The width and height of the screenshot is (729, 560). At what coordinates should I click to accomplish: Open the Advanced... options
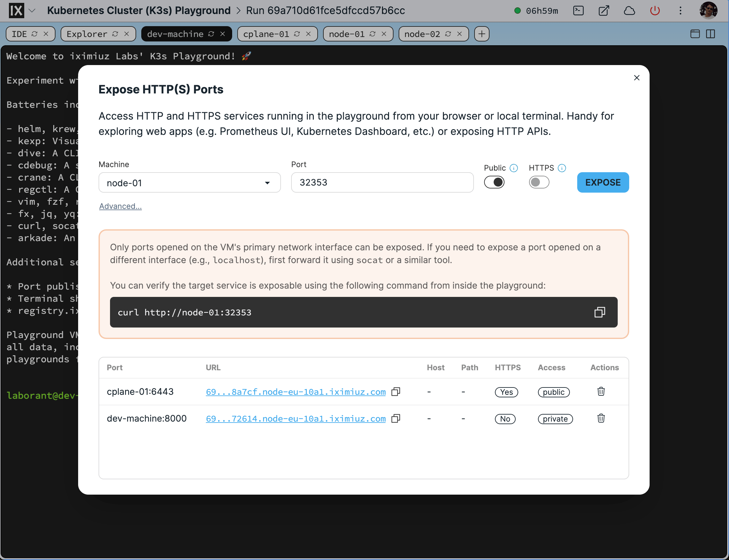point(120,206)
